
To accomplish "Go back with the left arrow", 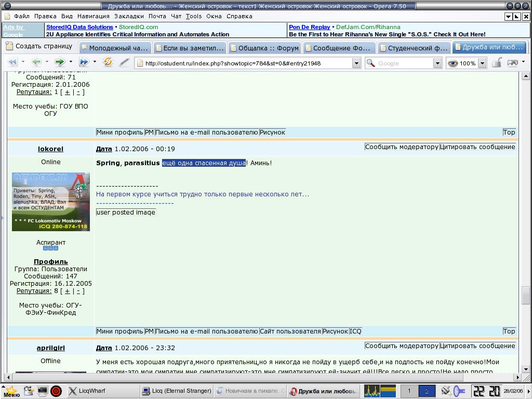I will coord(36,62).
